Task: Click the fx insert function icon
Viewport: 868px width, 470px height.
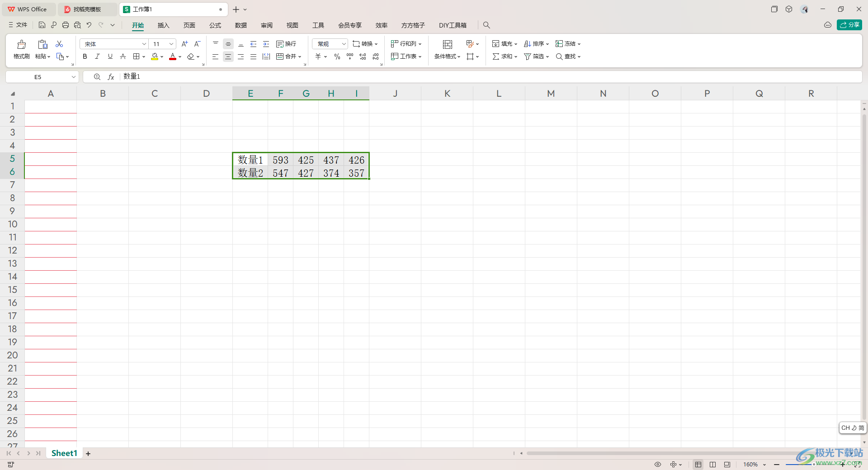Action: (111, 77)
